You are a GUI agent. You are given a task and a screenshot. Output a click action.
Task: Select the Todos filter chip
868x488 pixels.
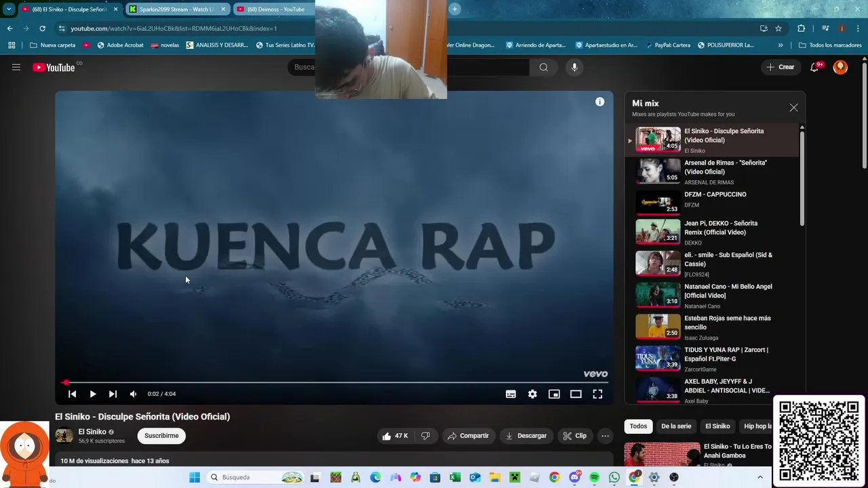[638, 426]
